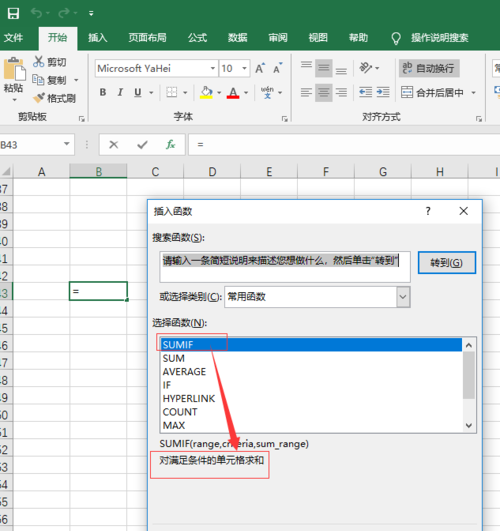This screenshot has width=500, height=531.
Task: Click the Enter checkmark in formula bar
Action: click(x=142, y=145)
